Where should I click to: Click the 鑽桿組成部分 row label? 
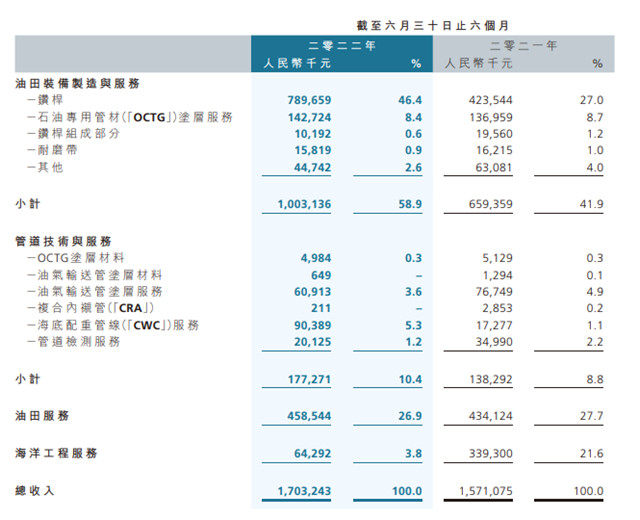click(x=73, y=134)
